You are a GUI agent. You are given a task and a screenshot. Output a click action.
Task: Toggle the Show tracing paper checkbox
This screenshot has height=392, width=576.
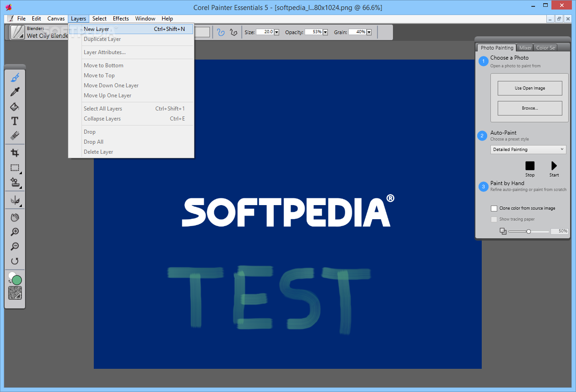tap(494, 219)
